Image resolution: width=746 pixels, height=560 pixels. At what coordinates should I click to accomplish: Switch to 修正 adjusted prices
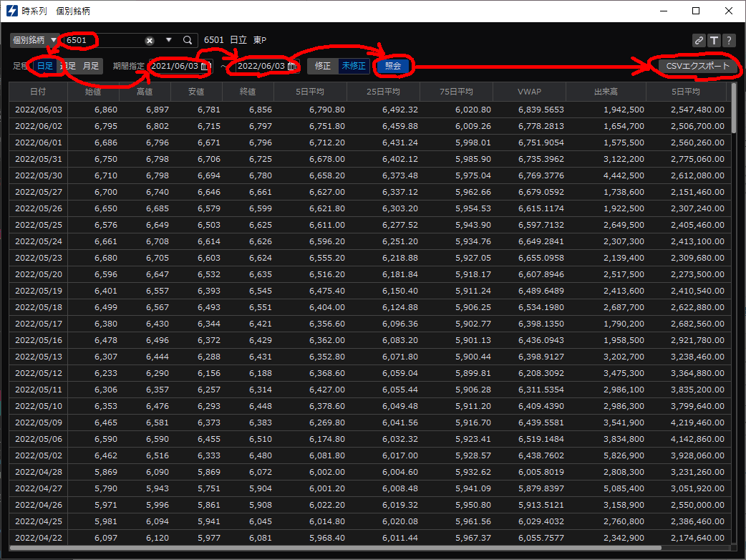[x=323, y=66]
